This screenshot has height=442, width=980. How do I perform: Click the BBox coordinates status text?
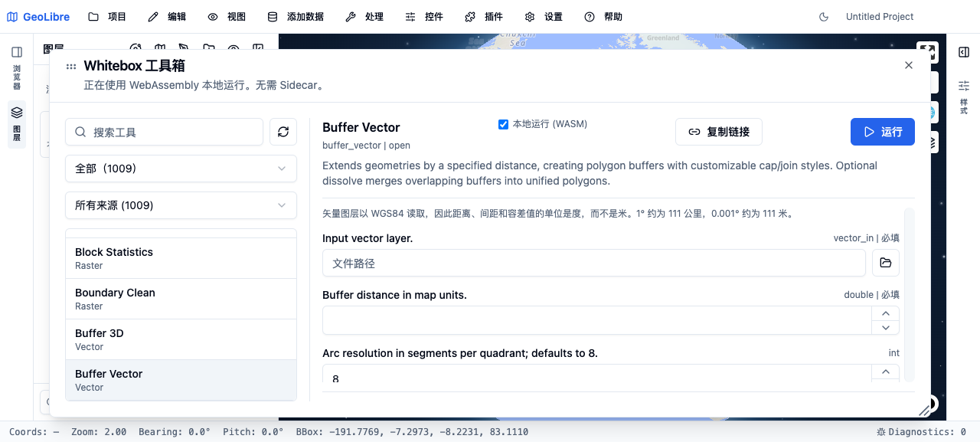[x=413, y=432]
